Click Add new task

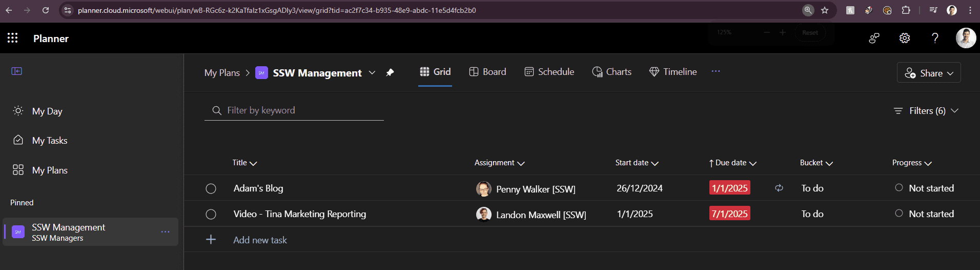[259, 240]
